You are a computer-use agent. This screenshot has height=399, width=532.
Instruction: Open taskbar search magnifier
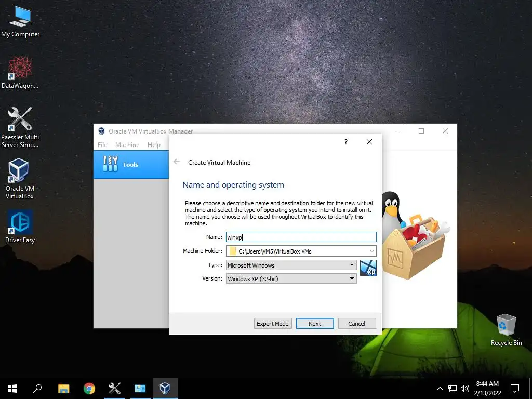(37, 389)
